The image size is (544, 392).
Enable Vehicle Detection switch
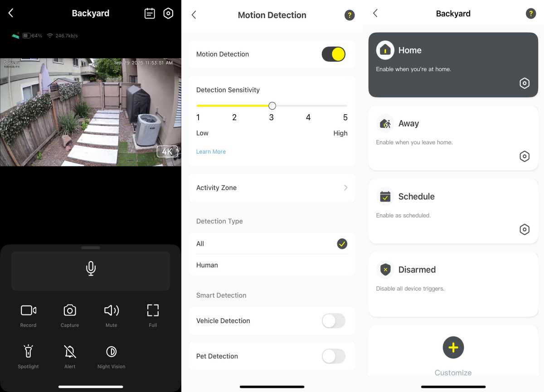(333, 321)
